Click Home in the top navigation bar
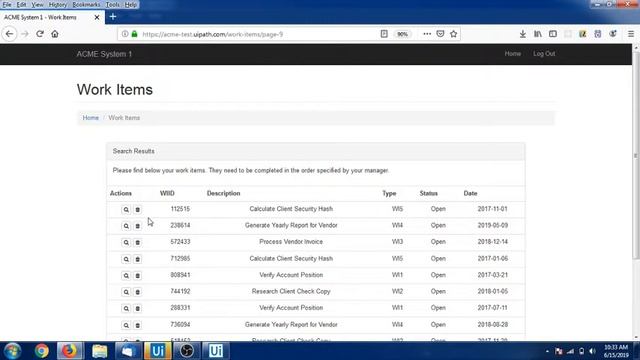Image resolution: width=640 pixels, height=360 pixels. 512,53
